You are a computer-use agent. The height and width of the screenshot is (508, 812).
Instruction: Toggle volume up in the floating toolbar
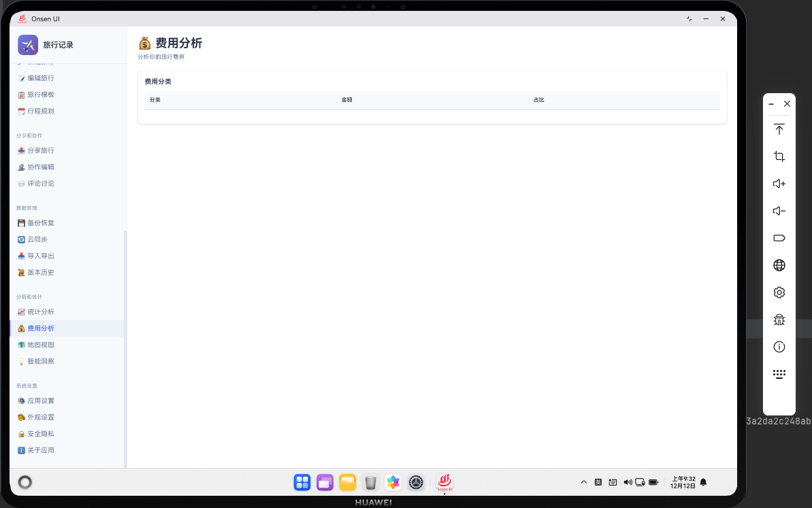779,184
